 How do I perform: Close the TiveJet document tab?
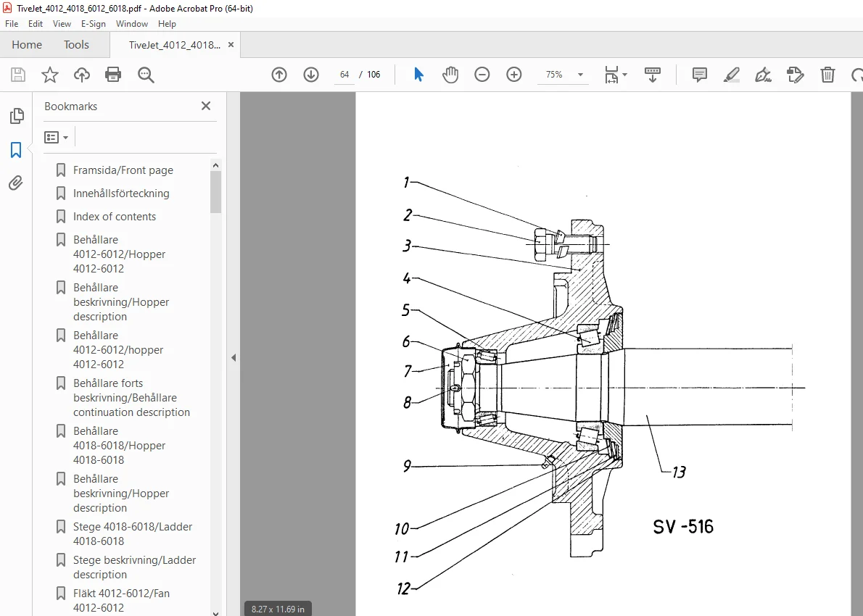click(231, 45)
